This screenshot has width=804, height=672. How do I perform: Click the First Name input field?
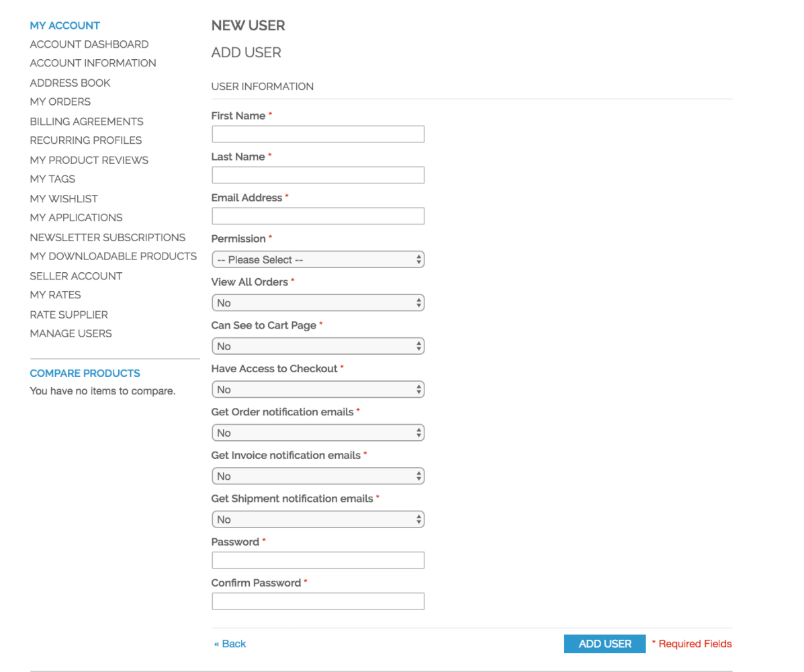point(318,134)
